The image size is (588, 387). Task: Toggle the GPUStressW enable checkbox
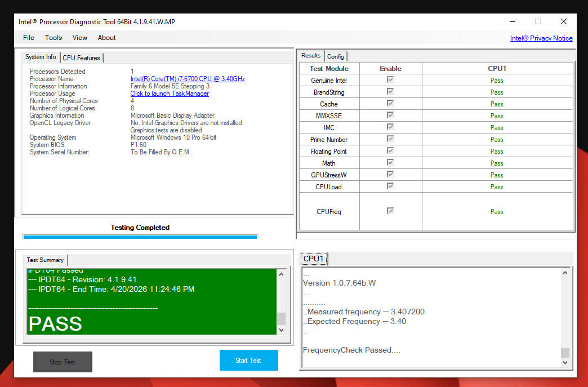tap(390, 175)
